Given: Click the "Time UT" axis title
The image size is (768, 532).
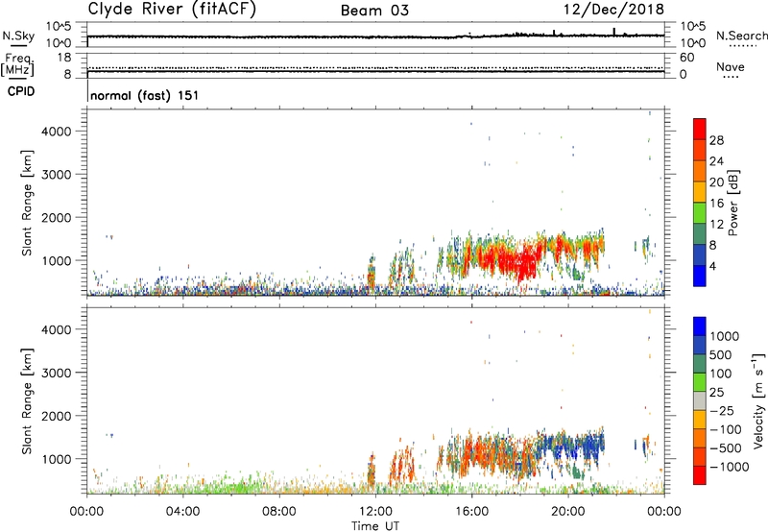Looking at the screenshot, I should click(x=375, y=525).
